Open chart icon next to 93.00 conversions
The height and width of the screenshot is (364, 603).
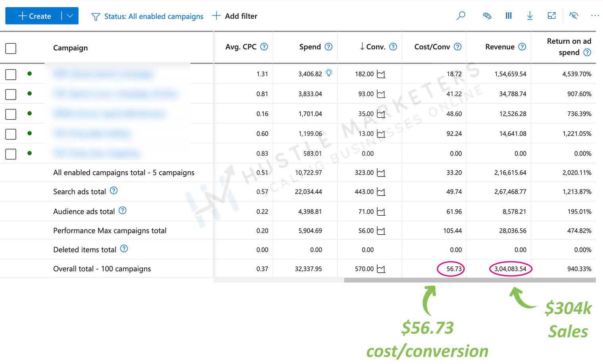(381, 94)
